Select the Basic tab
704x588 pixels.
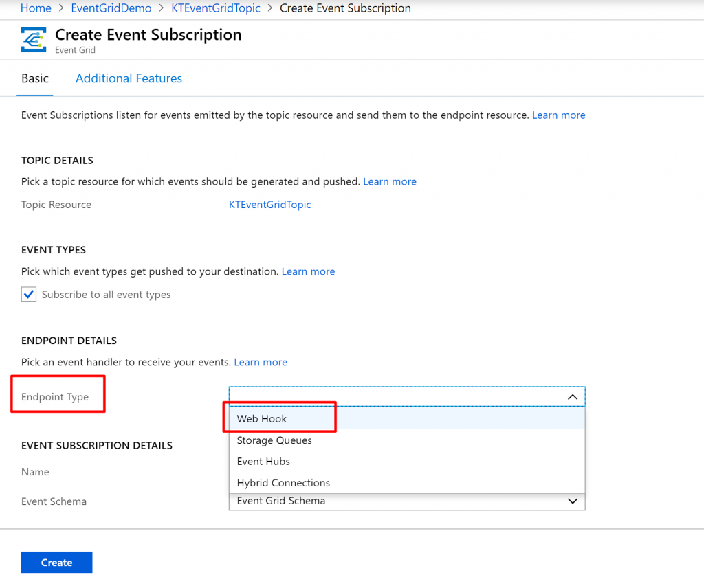click(x=35, y=78)
